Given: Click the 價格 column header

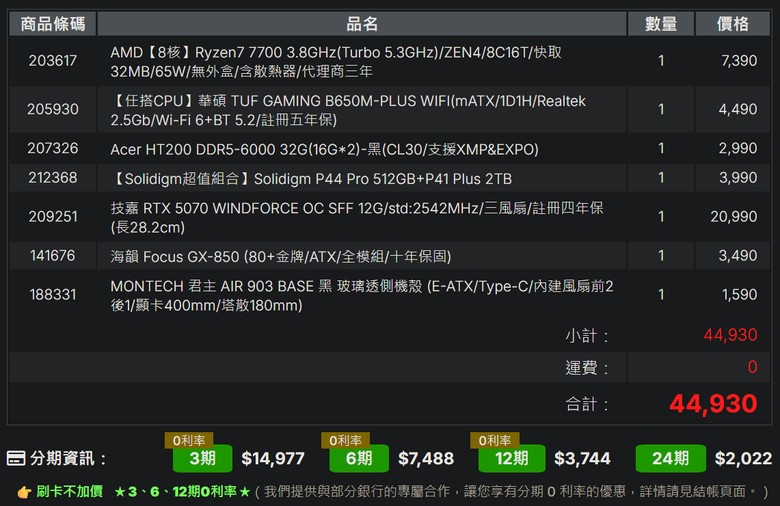Looking at the screenshot, I should [732, 24].
